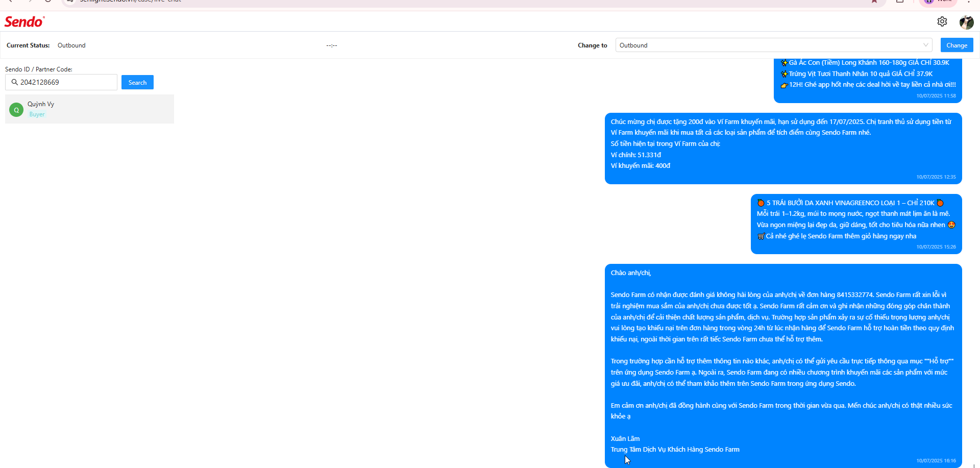Click the magnifier icon in search field

[x=14, y=82]
